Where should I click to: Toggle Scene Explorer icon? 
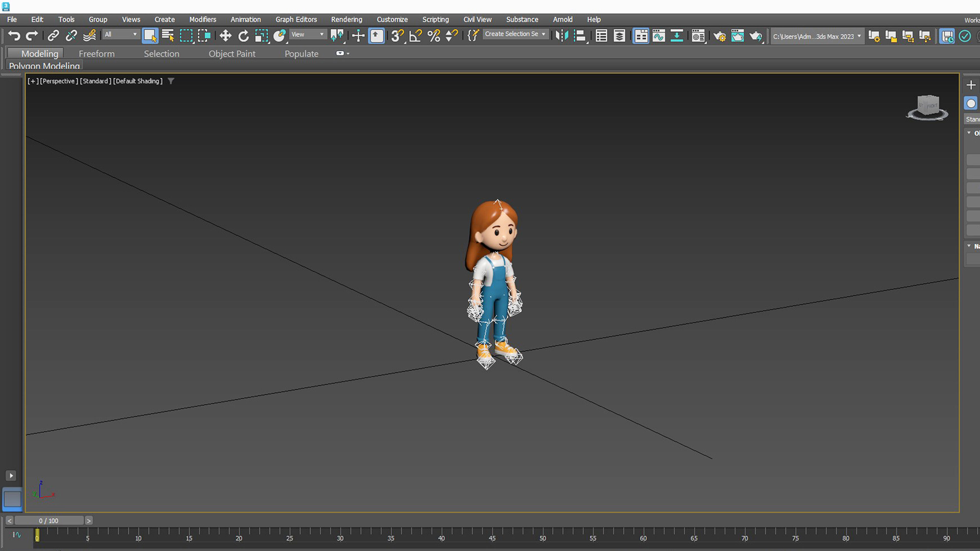pyautogui.click(x=602, y=36)
